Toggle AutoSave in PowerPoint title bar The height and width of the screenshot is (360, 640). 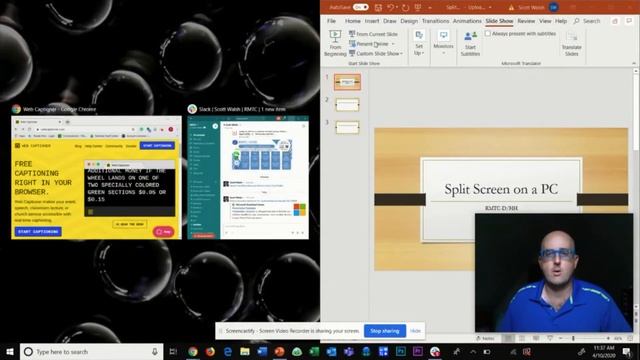[360, 7]
